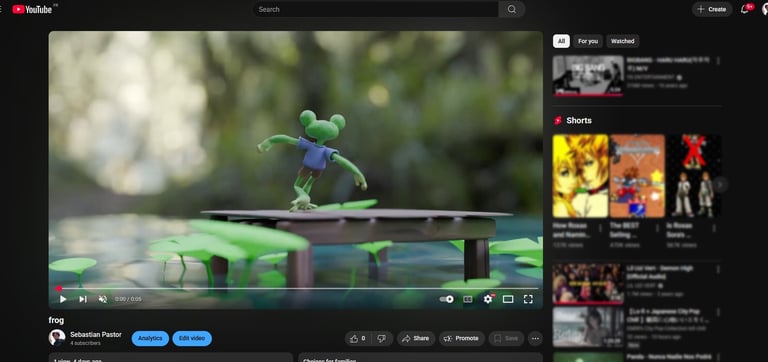Click the Edit video button
This screenshot has height=362, width=768.
[192, 338]
